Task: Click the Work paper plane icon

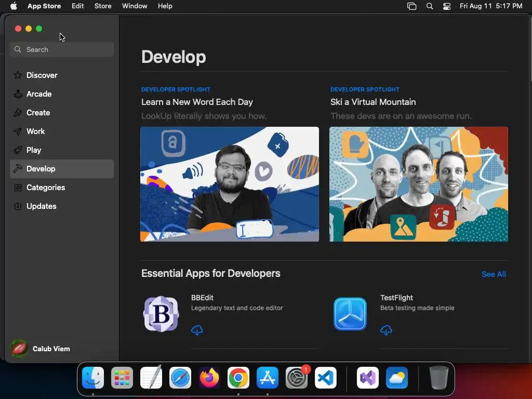Action: point(18,131)
